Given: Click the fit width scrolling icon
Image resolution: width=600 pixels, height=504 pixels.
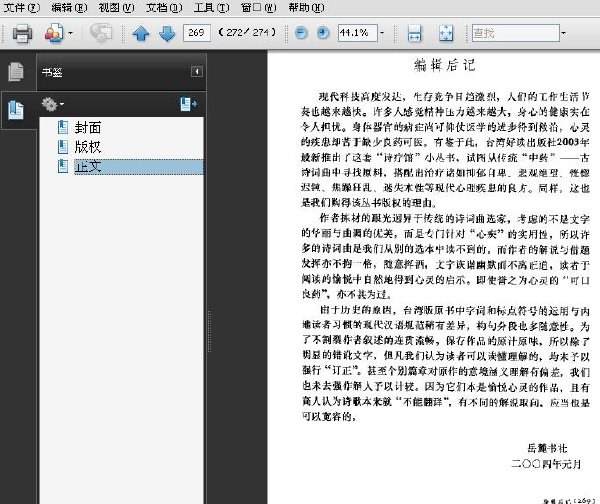Looking at the screenshot, I should pos(414,33).
